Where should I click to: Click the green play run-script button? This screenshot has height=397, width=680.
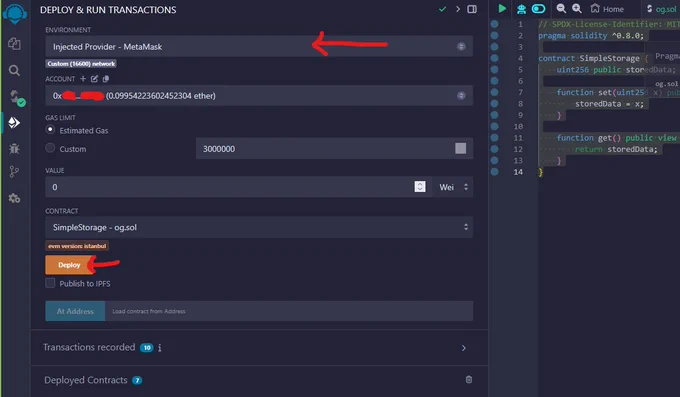click(502, 8)
